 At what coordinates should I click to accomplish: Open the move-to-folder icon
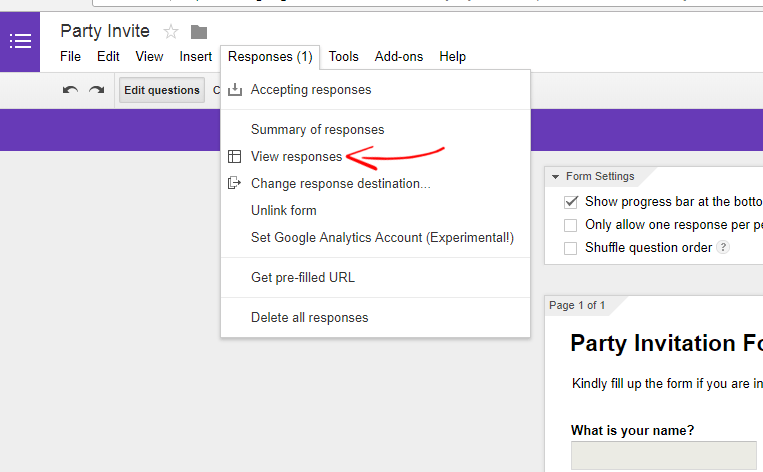199,32
